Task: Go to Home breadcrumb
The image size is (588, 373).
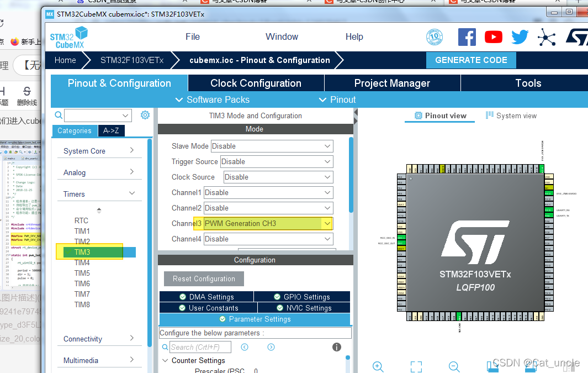Action: point(65,60)
